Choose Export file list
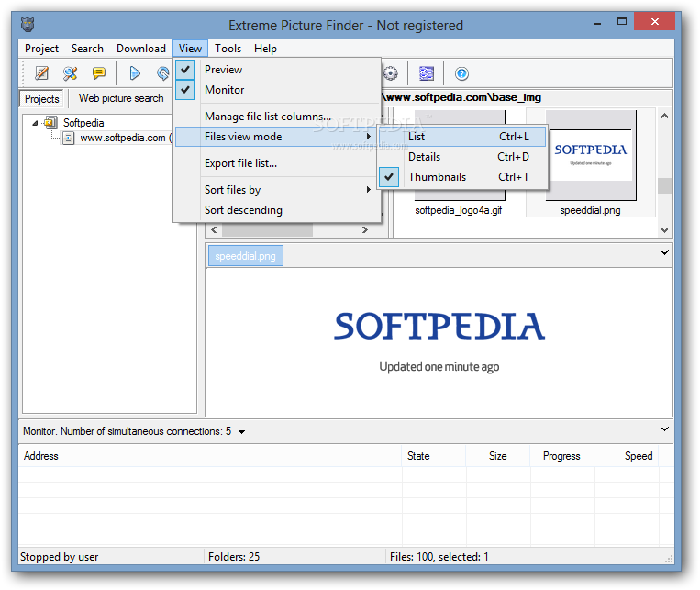The width and height of the screenshot is (700, 590). pyautogui.click(x=277, y=163)
